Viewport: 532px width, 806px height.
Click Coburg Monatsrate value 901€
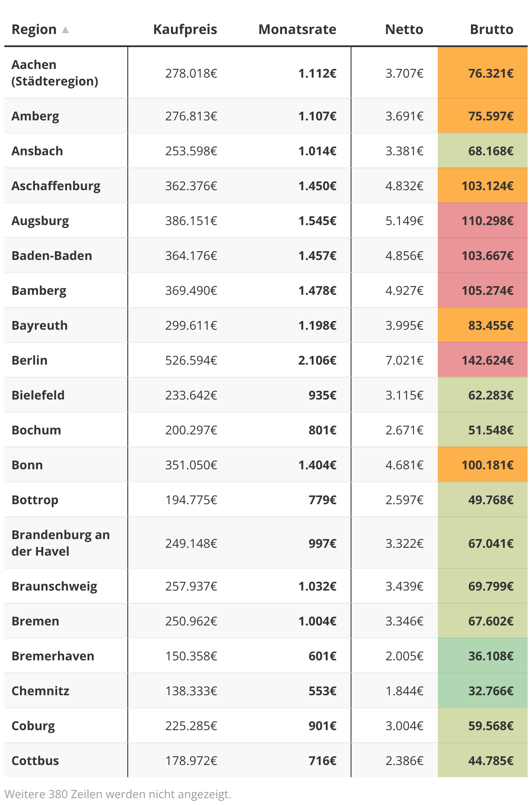[322, 726]
